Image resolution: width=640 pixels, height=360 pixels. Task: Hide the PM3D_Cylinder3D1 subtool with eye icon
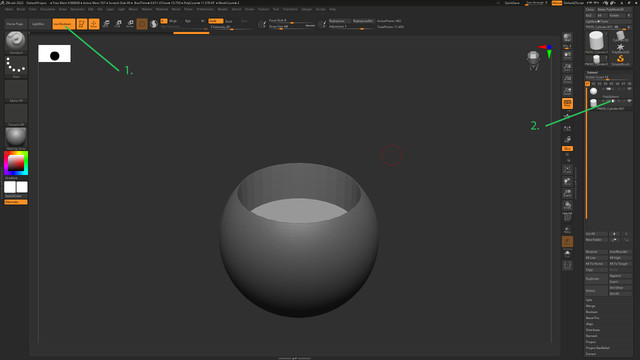click(629, 101)
